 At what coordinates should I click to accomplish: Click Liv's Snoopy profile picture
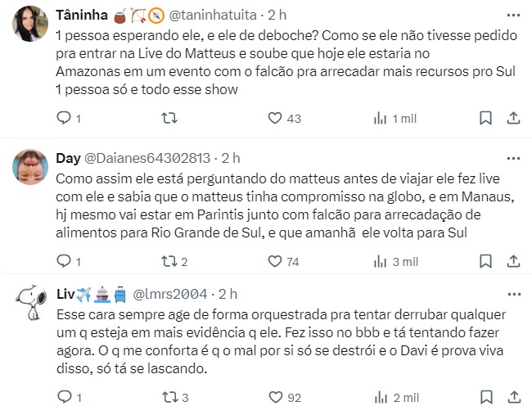34,306
